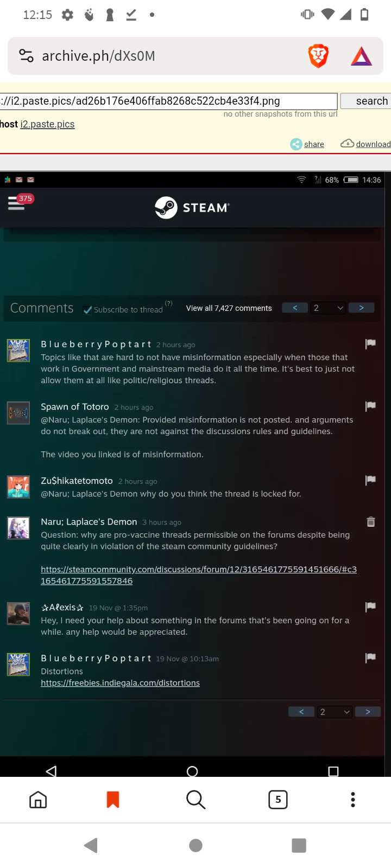Tap the browser search icon
Screen dimensions: 391x868
click(195, 799)
